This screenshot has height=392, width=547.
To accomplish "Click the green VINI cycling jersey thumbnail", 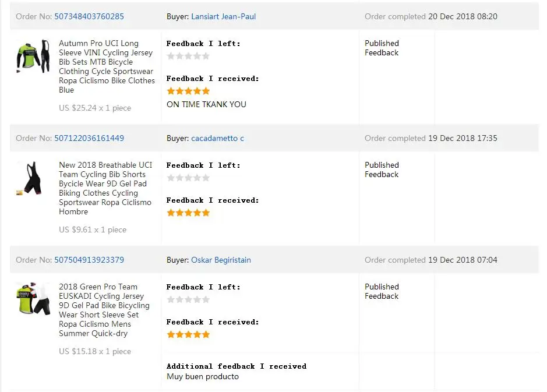I will click(33, 56).
